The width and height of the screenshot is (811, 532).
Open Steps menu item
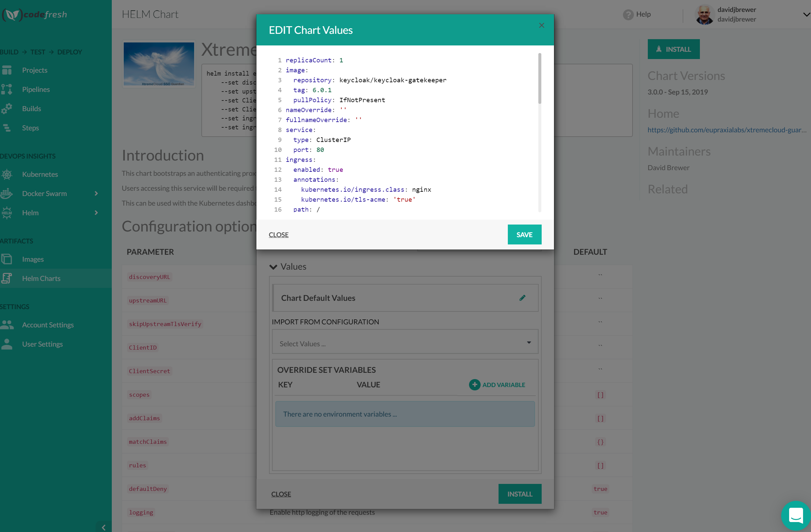tap(30, 128)
